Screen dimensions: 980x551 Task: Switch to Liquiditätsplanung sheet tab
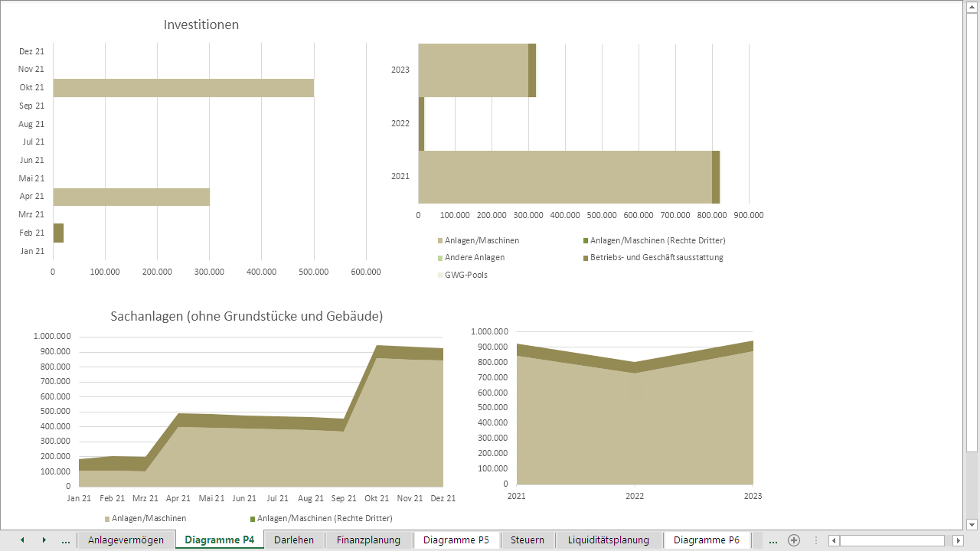tap(609, 540)
